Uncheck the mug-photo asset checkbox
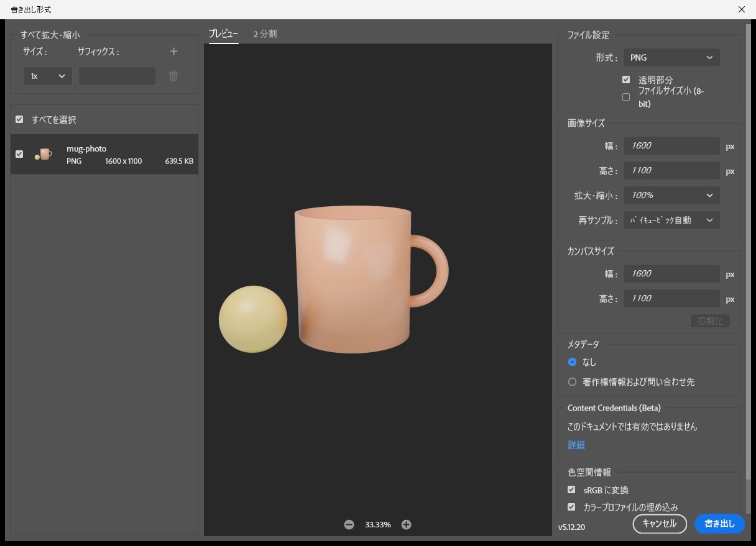The height and width of the screenshot is (546, 756). click(x=19, y=154)
